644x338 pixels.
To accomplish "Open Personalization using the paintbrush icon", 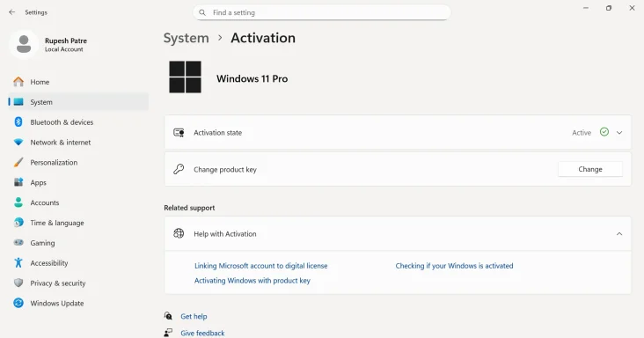I will pos(18,162).
